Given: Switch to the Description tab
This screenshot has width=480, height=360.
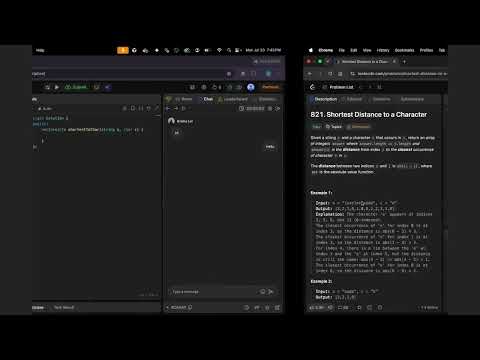Looking at the screenshot, I should (x=323, y=99).
